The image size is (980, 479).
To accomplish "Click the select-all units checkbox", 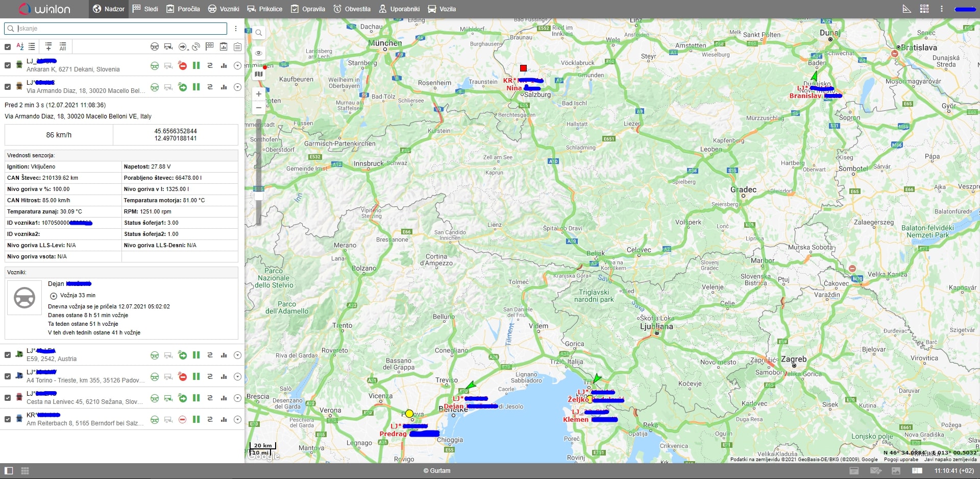I will pos(8,47).
